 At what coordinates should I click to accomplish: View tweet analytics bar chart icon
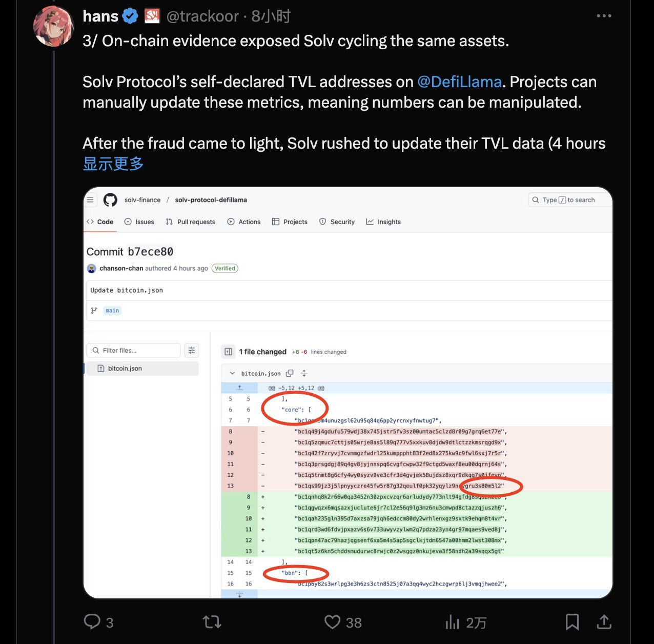[452, 622]
